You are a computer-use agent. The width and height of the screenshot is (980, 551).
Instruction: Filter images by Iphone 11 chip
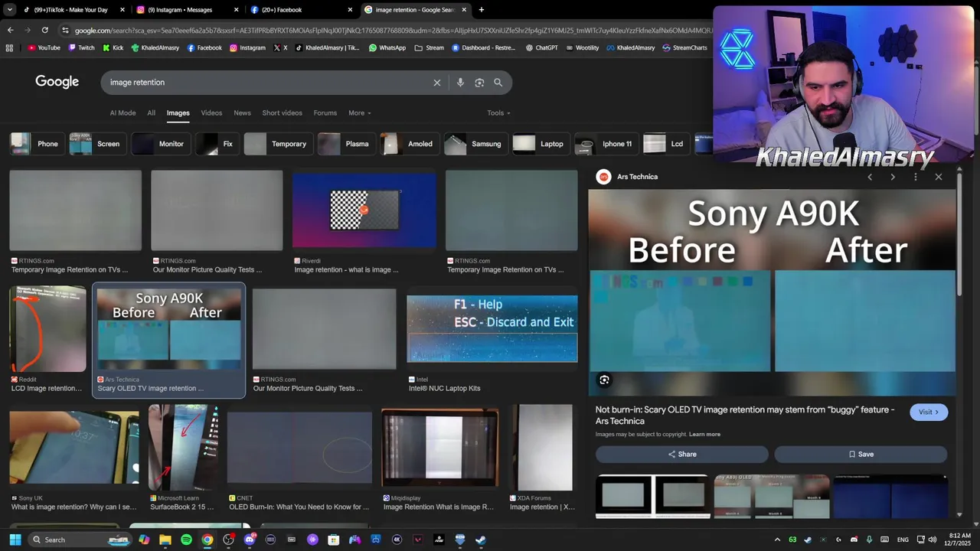coord(605,144)
